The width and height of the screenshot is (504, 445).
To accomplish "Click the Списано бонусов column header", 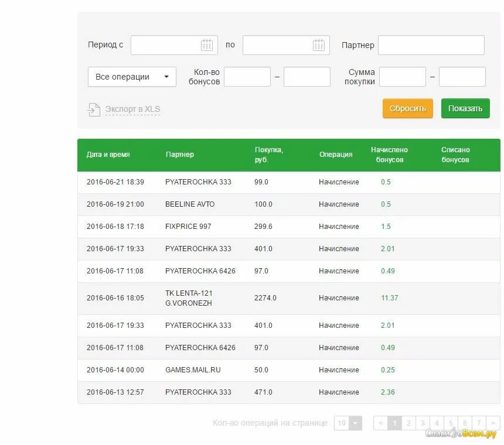I will tap(455, 155).
